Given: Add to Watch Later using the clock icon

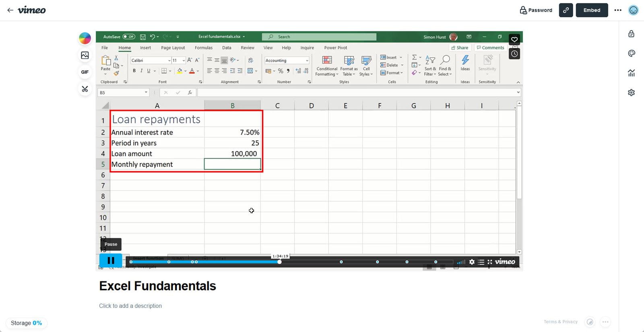Looking at the screenshot, I should coord(514,53).
